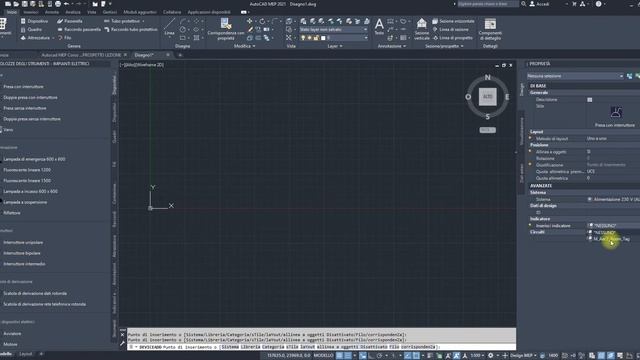The height and width of the screenshot is (360, 640).
Task: Expand the Sezione/prospetto panel arrow
Action: point(462,46)
